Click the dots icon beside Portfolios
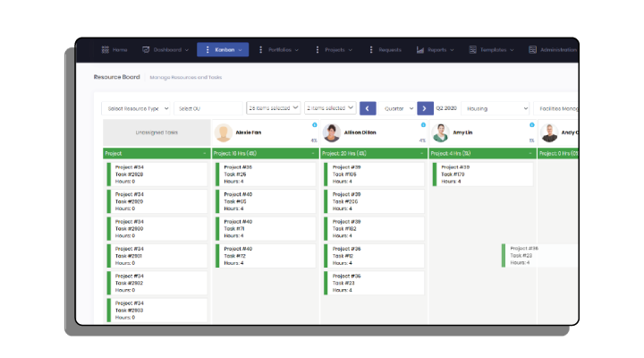 point(260,50)
